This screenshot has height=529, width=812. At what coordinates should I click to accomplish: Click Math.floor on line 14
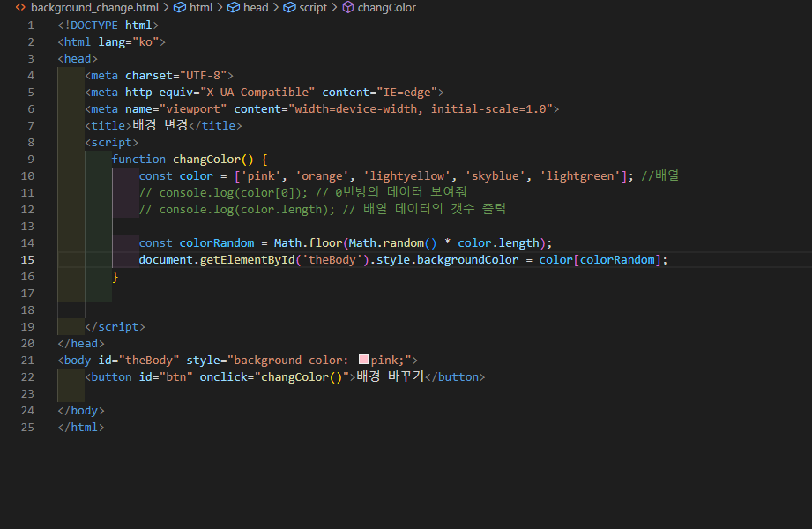308,243
